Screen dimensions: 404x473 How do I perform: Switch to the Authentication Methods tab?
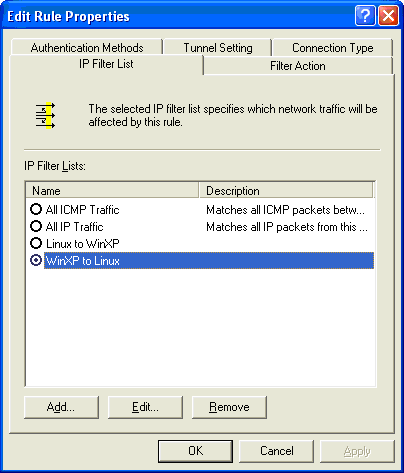click(x=87, y=47)
